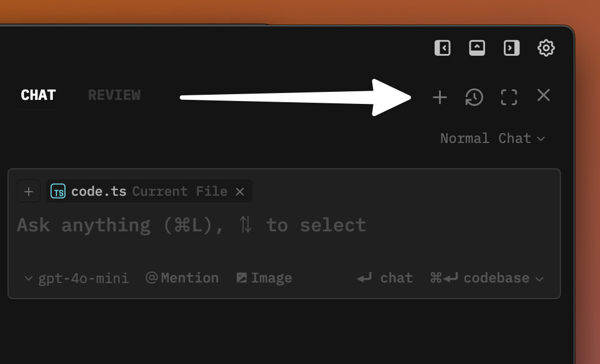The height and width of the screenshot is (364, 600).
Task: Open the Normal Chat mode dropdown
Action: [493, 138]
